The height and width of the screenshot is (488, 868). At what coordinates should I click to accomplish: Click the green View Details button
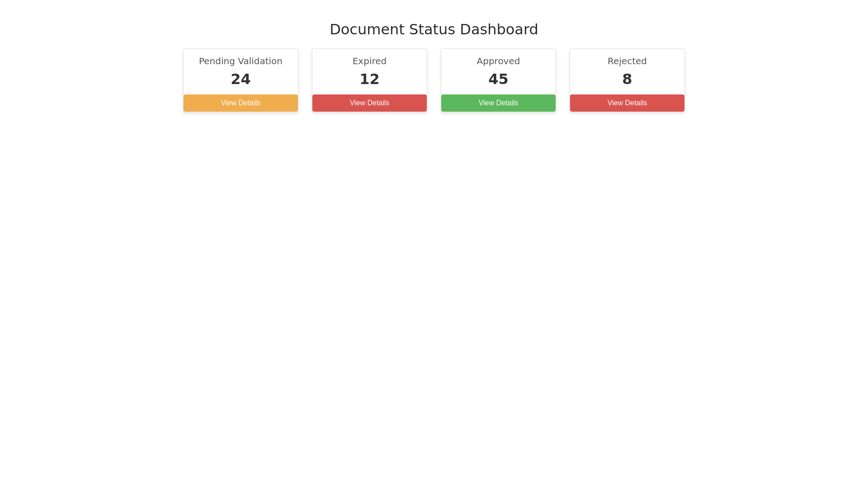coord(498,103)
